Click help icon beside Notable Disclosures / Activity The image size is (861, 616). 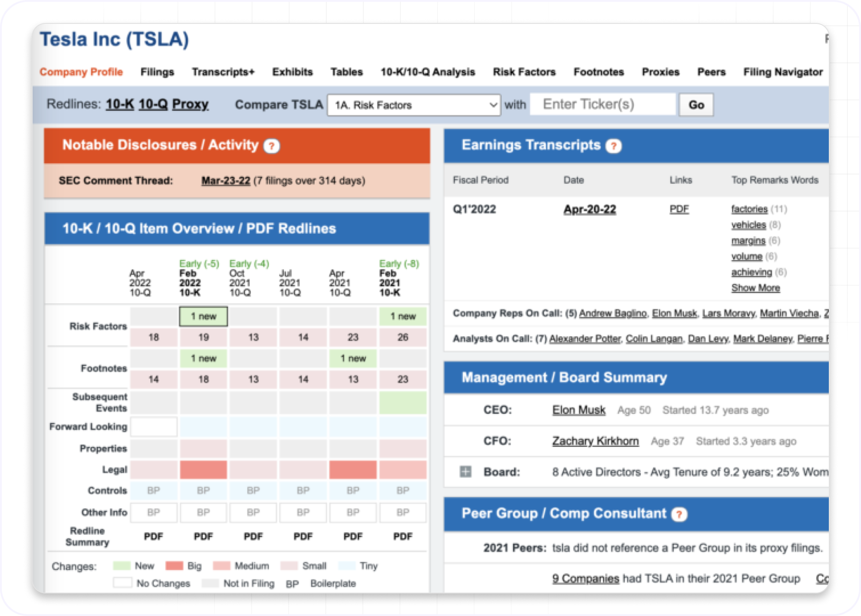pyautogui.click(x=271, y=146)
